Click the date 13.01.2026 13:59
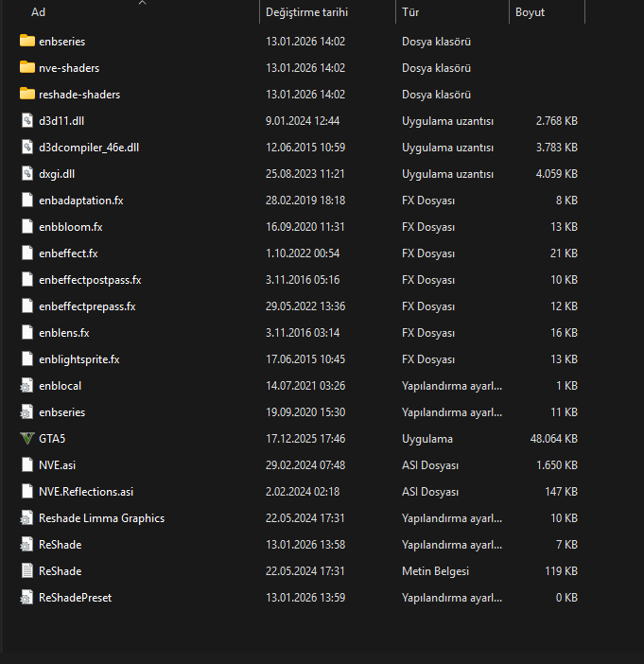644x664 pixels. pyautogui.click(x=305, y=598)
